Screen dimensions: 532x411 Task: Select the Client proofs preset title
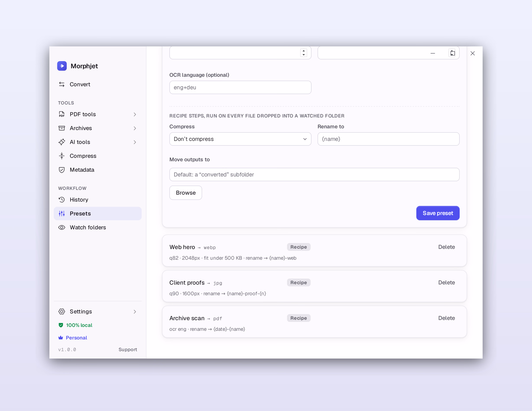coord(187,282)
